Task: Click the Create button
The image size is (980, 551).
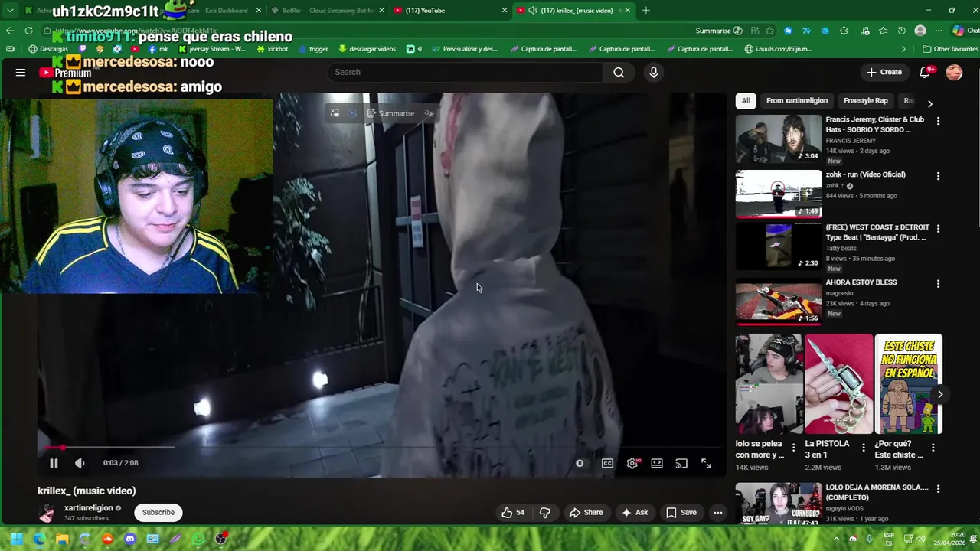Action: pyautogui.click(x=884, y=72)
